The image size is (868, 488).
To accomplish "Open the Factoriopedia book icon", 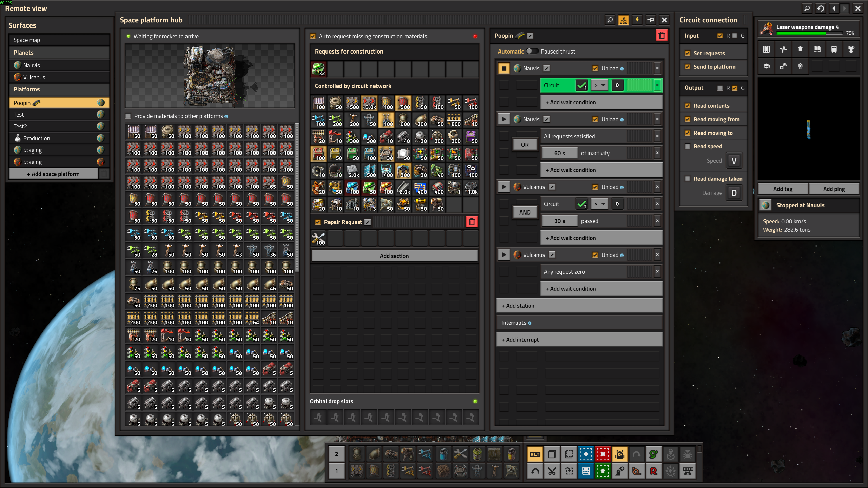I will (817, 49).
